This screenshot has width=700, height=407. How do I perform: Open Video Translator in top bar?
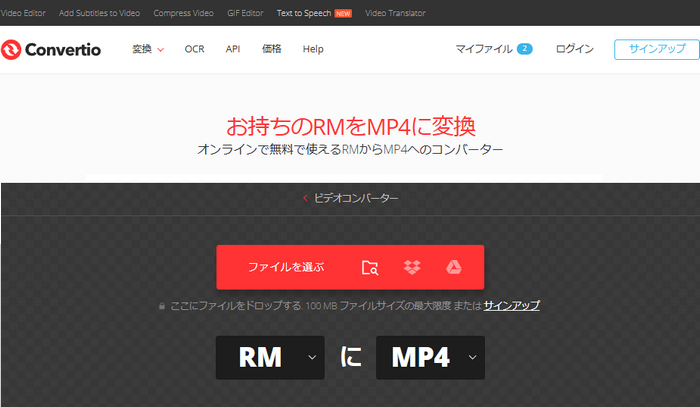(x=395, y=13)
